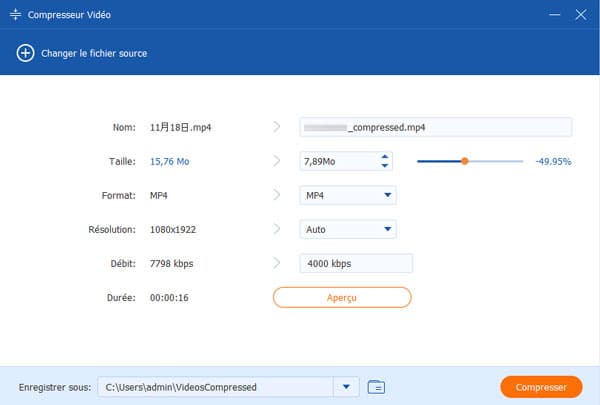The height and width of the screenshot is (405, 600).
Task: Click the arrow next to the Format row
Action: pos(277,195)
